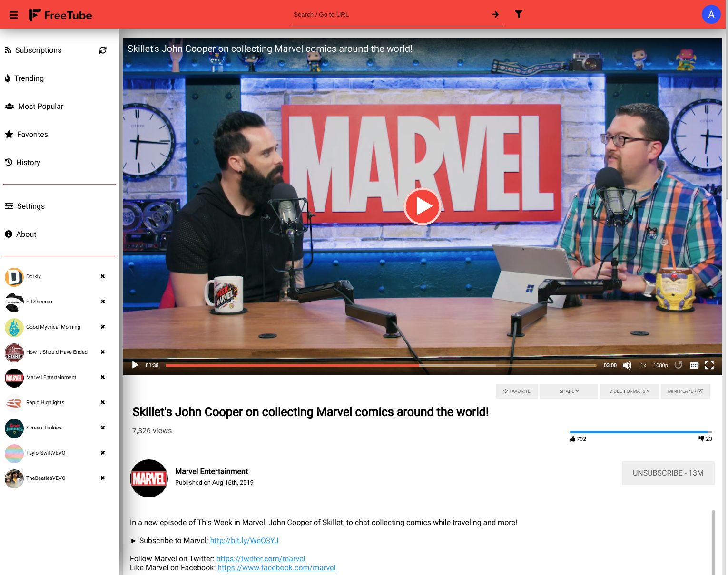This screenshot has width=728, height=575.
Task: Open the search filters funnel icon
Action: (519, 14)
